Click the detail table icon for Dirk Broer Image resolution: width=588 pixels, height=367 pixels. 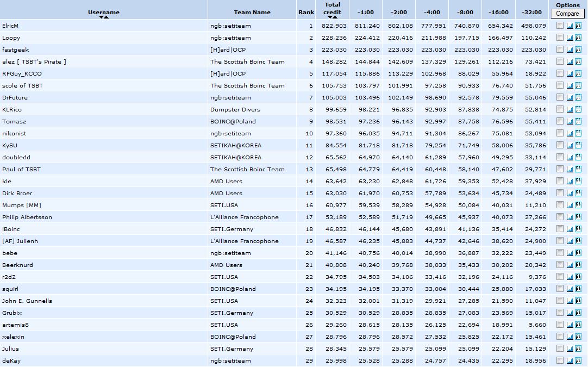(x=578, y=194)
